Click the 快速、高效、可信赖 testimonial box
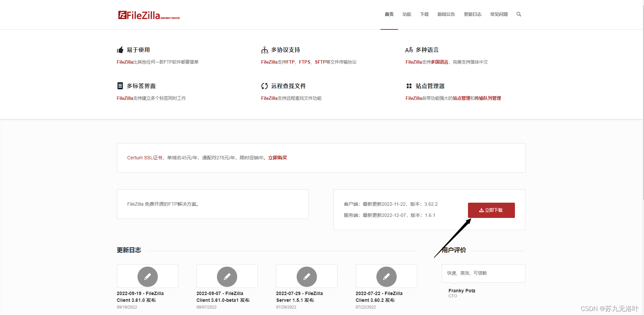The image size is (644, 315). tap(483, 273)
